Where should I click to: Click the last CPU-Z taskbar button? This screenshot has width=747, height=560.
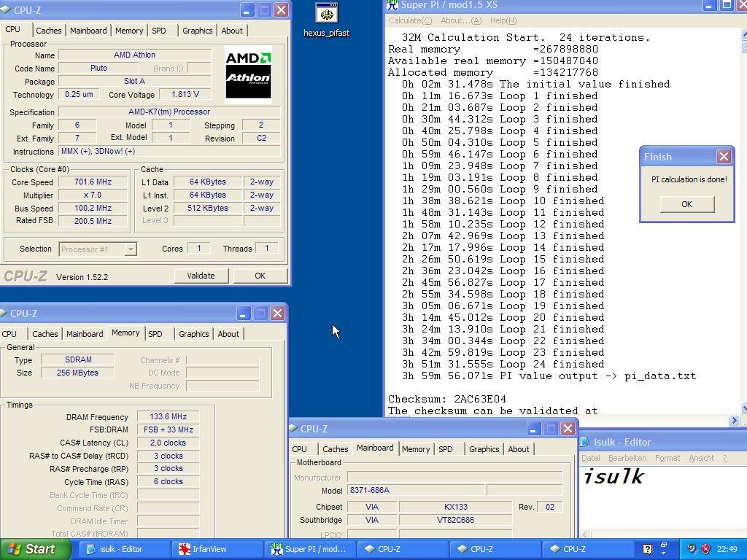coord(587,549)
